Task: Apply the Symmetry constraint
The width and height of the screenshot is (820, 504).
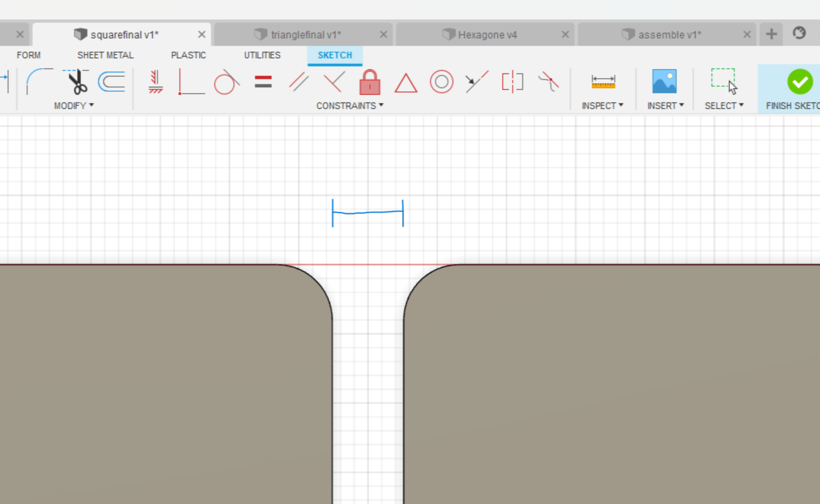Action: pos(512,82)
